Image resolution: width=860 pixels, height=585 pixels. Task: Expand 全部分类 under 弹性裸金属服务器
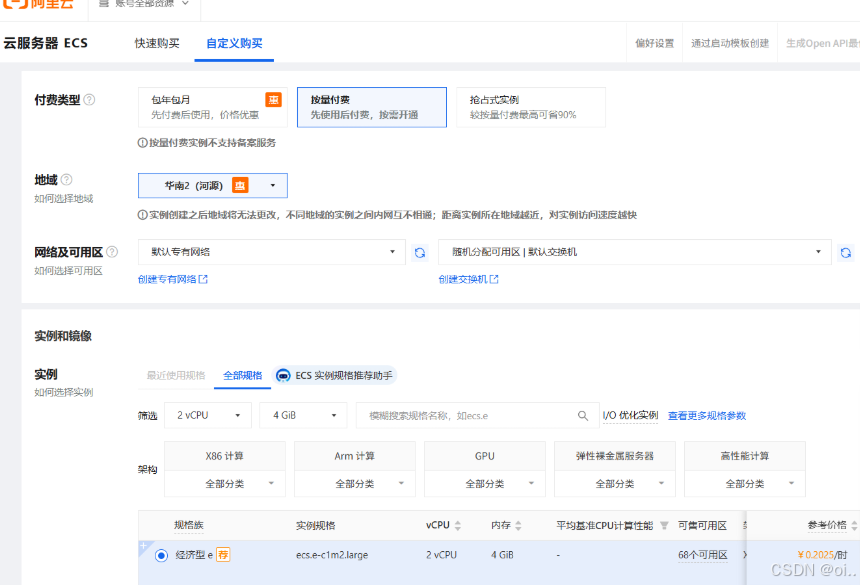pyautogui.click(x=615, y=484)
